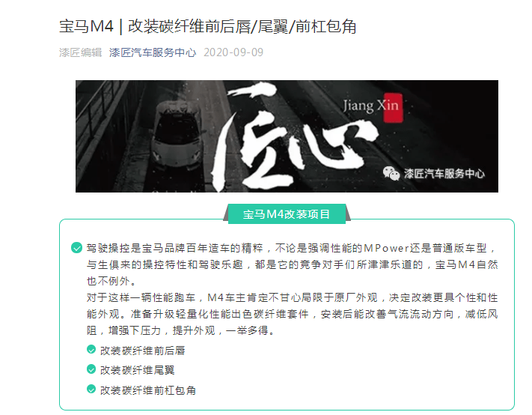Click the paragraph beginning 驾驶操控是宝马品牌

tap(292, 264)
